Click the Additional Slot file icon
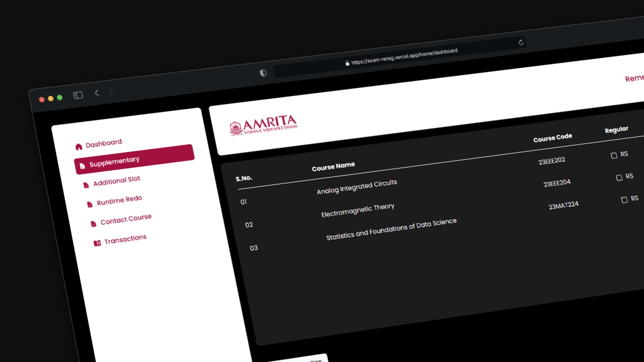This screenshot has width=644, height=362. pos(86,185)
